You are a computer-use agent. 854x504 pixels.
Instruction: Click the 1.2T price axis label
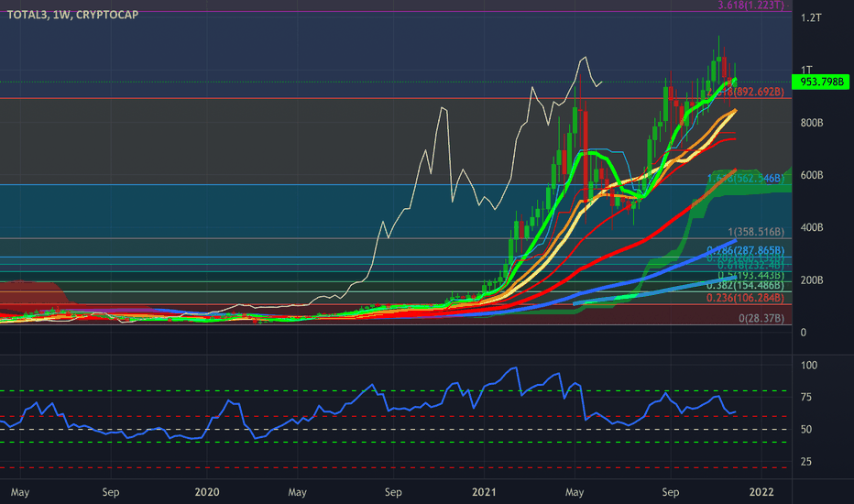coord(811,17)
